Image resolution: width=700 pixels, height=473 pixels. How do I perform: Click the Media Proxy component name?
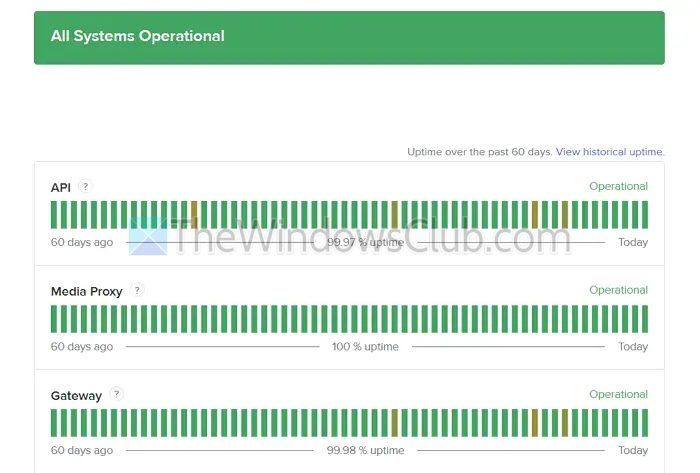[x=87, y=291]
